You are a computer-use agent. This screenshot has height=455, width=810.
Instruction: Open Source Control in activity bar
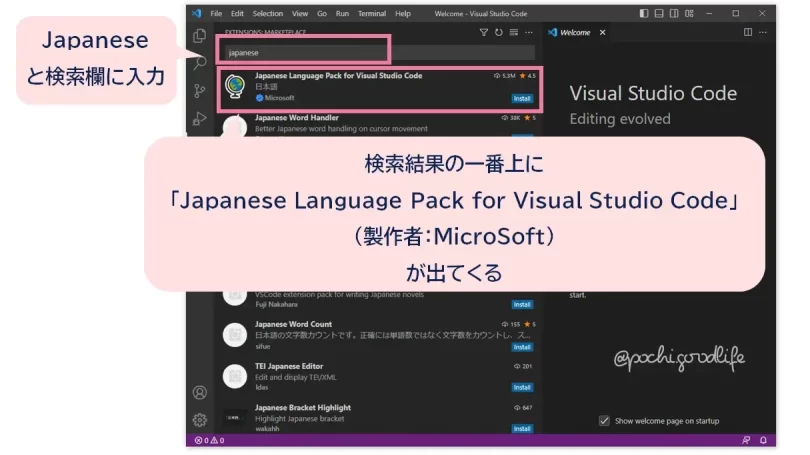[200, 91]
